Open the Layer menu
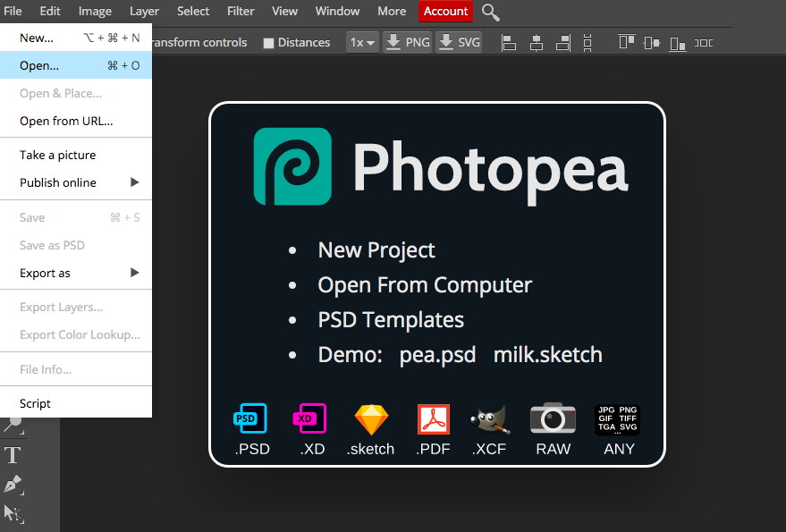The height and width of the screenshot is (532, 786). 144,11
